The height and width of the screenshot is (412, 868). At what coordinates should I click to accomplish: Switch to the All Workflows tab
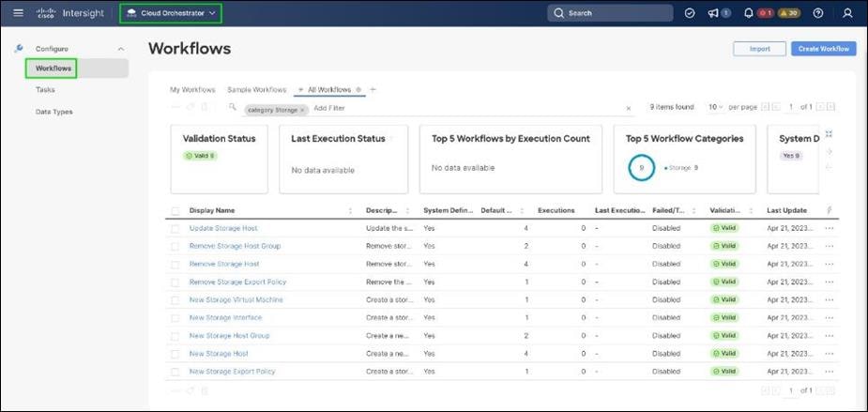click(329, 90)
